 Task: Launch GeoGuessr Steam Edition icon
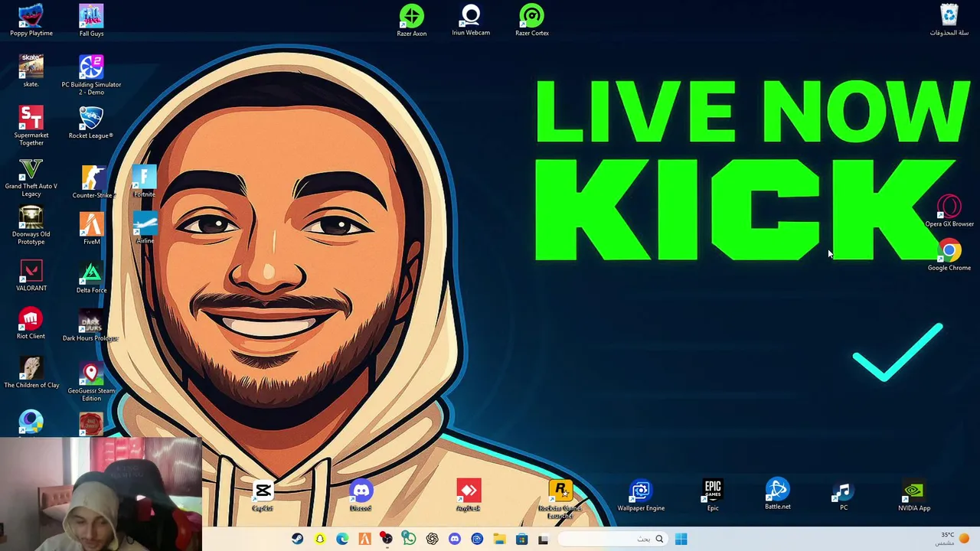(x=91, y=382)
